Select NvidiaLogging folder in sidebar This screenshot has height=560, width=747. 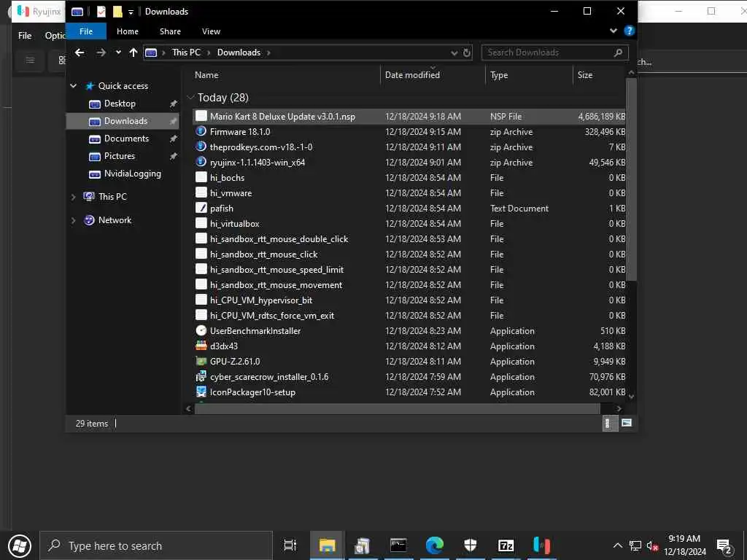133,174
